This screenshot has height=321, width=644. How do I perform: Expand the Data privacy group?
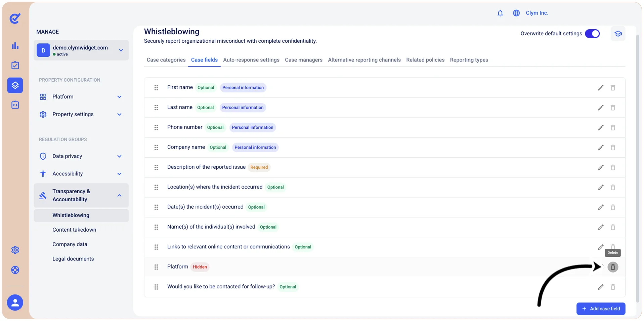[81, 156]
